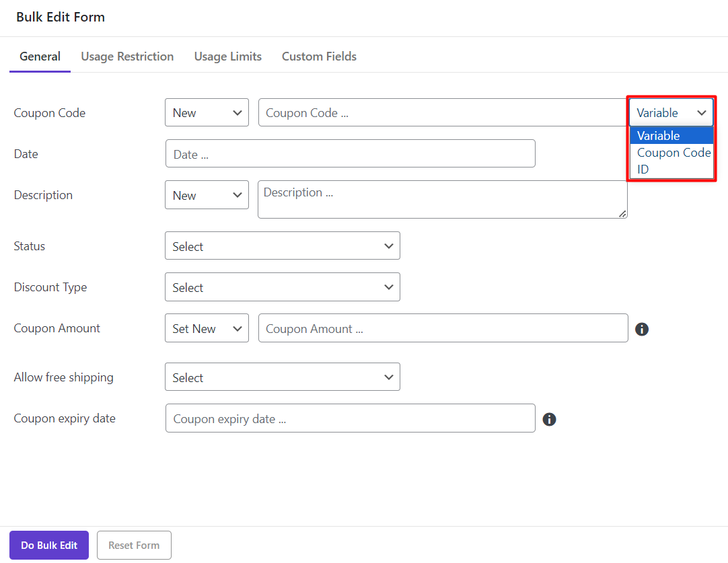728x563 pixels.
Task: Pick the 'ID' option in Variable list
Action: point(643,170)
